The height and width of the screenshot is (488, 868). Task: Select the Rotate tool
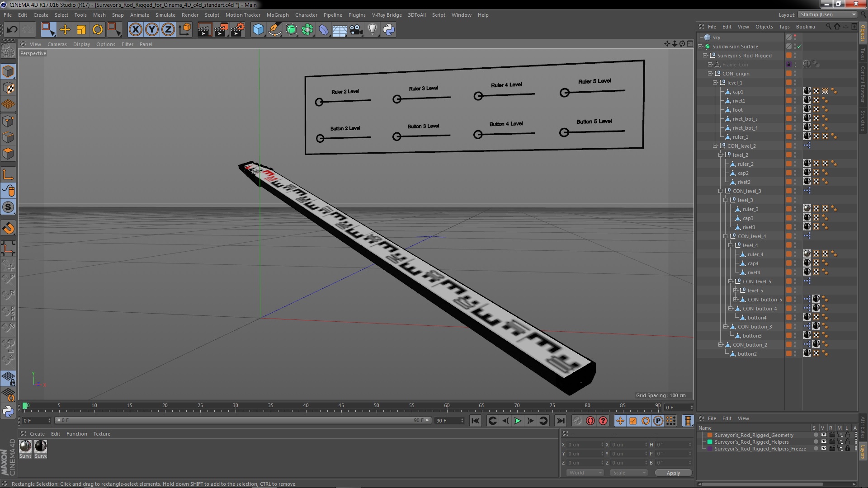(x=98, y=30)
